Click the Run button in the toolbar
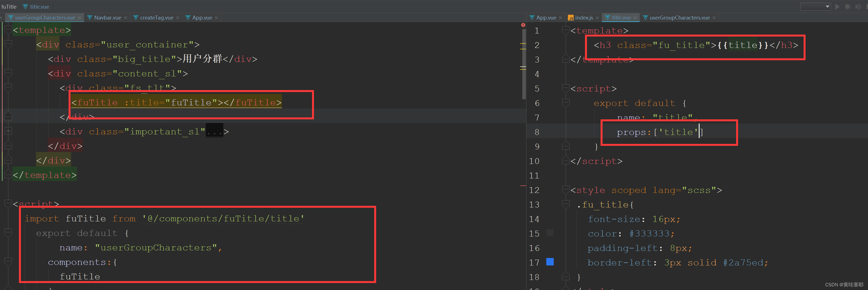This screenshot has height=290, width=868. (837, 7)
